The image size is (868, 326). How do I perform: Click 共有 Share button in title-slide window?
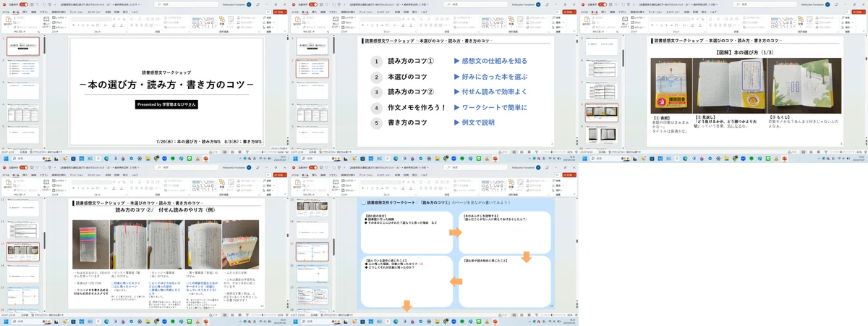pyautogui.click(x=278, y=12)
